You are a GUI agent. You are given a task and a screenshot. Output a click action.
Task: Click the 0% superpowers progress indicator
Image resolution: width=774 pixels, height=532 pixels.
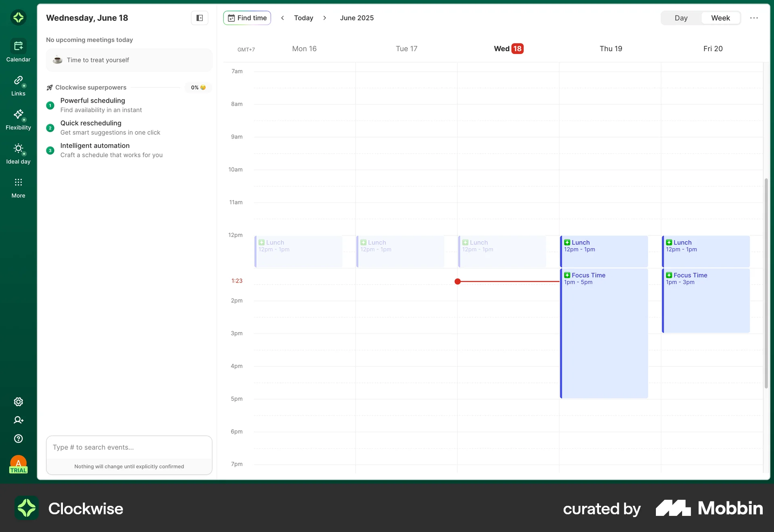[x=198, y=87]
